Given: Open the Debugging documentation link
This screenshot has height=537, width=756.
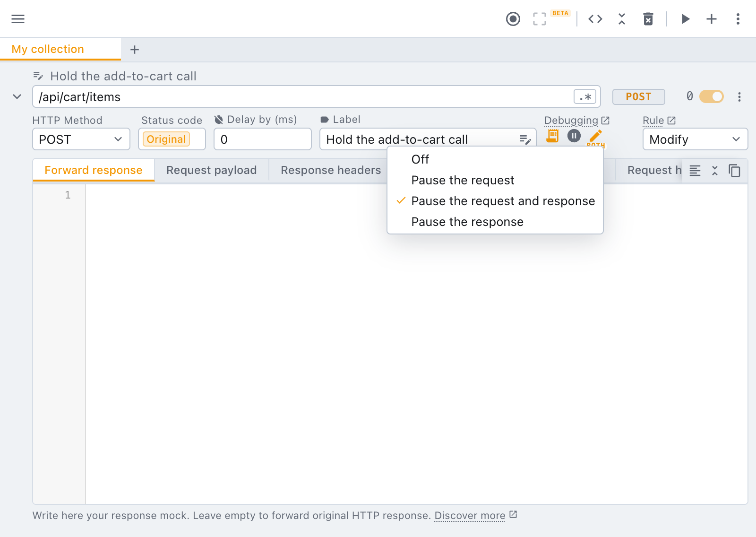Looking at the screenshot, I should [577, 121].
